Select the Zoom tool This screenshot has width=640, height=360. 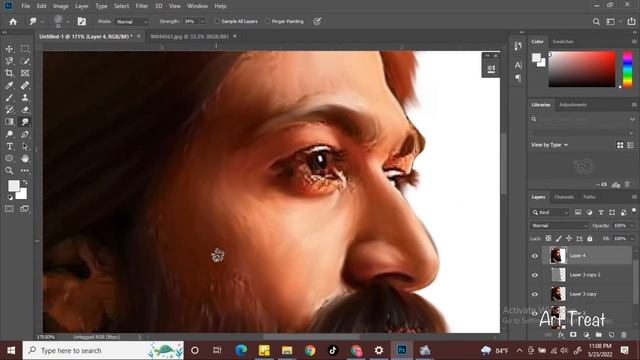pyautogui.click(x=9, y=171)
